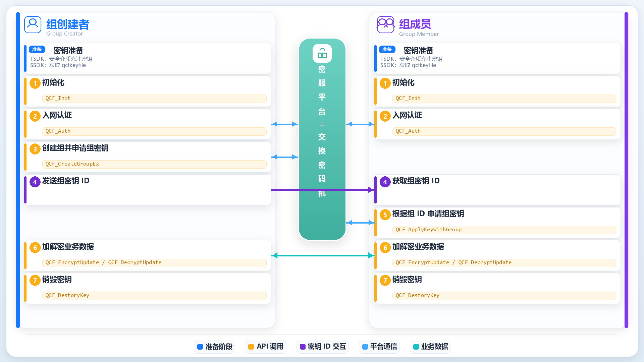Click the Group Creator person icon
The image size is (644, 362).
coord(33,24)
